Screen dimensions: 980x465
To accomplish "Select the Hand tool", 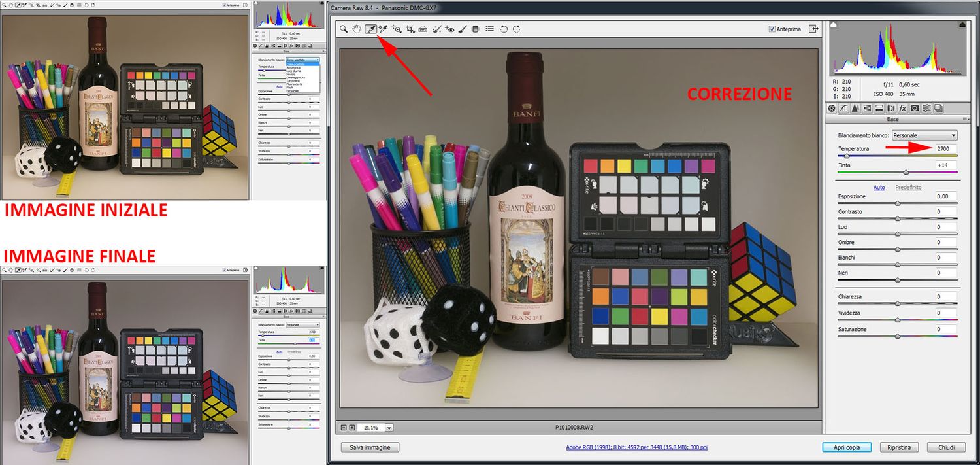I will tap(357, 29).
